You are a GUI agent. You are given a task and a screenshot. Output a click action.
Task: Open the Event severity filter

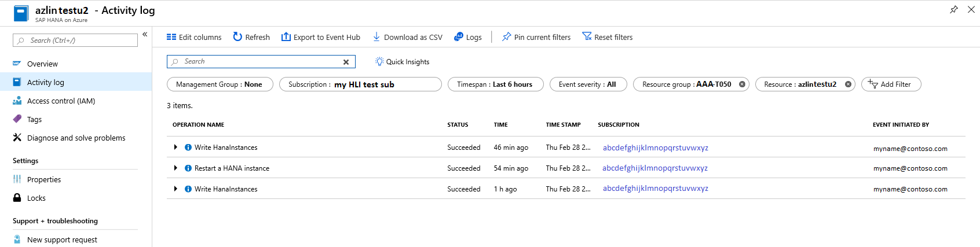click(x=588, y=84)
